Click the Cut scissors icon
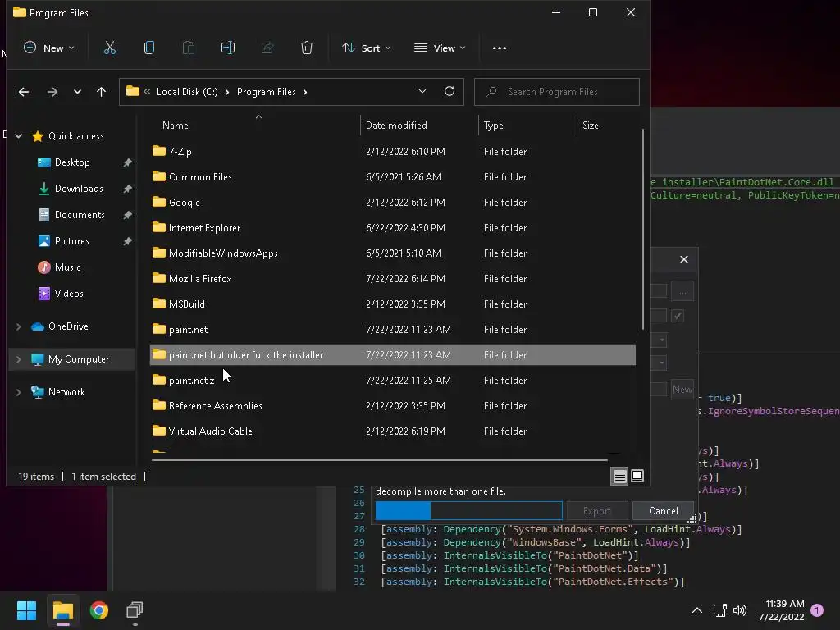Viewport: 840px width, 630px height. (x=110, y=48)
